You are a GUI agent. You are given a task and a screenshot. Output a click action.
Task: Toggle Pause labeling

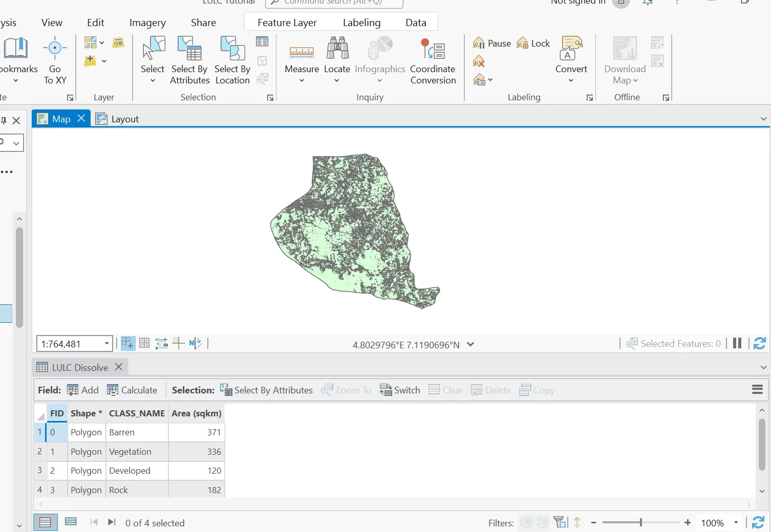click(x=492, y=43)
